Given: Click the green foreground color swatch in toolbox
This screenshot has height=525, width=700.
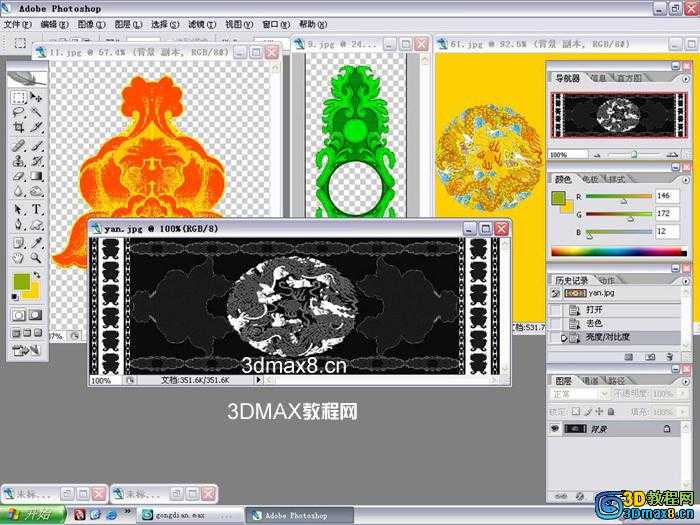Looking at the screenshot, I should click(x=21, y=282).
